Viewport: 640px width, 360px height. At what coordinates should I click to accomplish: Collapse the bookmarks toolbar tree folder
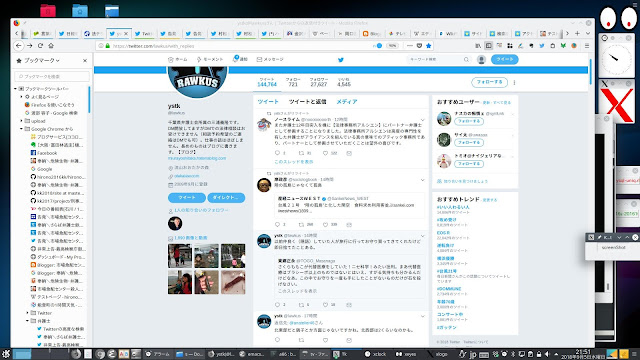16,89
